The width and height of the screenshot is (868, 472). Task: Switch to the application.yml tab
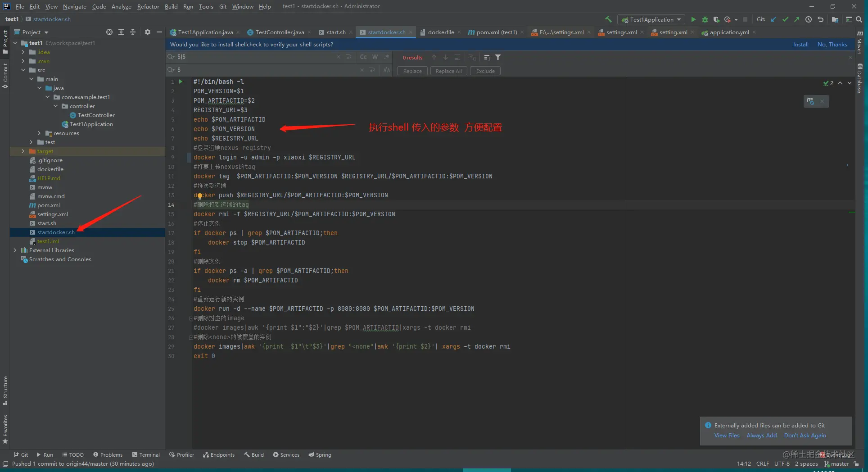(729, 32)
